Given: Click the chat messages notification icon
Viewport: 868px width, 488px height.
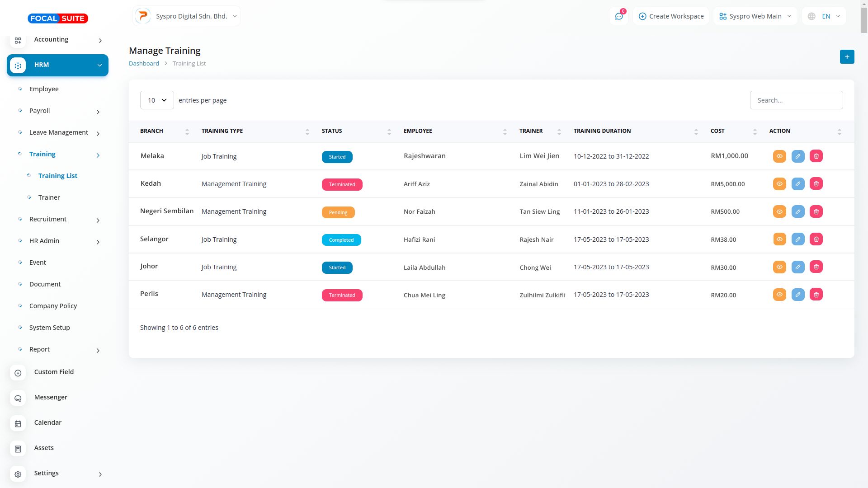Looking at the screenshot, I should 619,16.
